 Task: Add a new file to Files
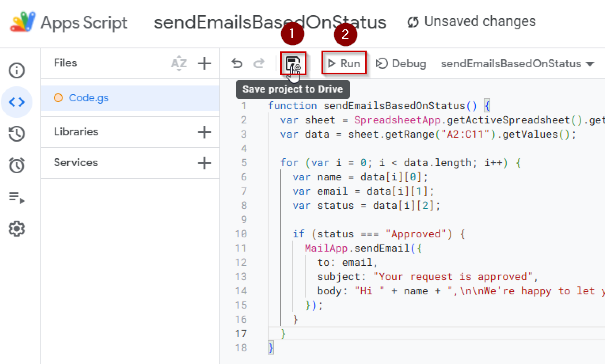click(204, 63)
